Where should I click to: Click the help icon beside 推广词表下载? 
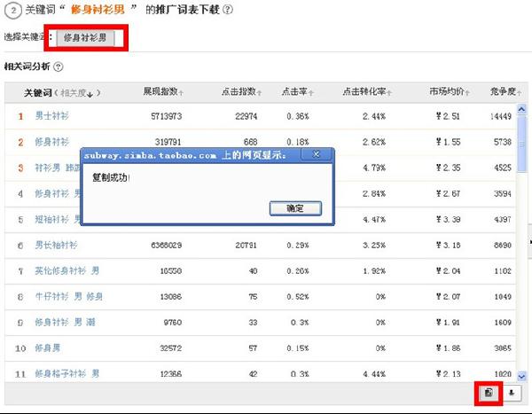tap(229, 10)
